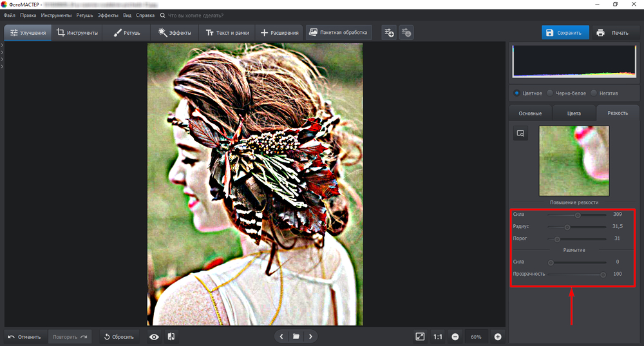Click the Сбросить reset button

(x=118, y=336)
